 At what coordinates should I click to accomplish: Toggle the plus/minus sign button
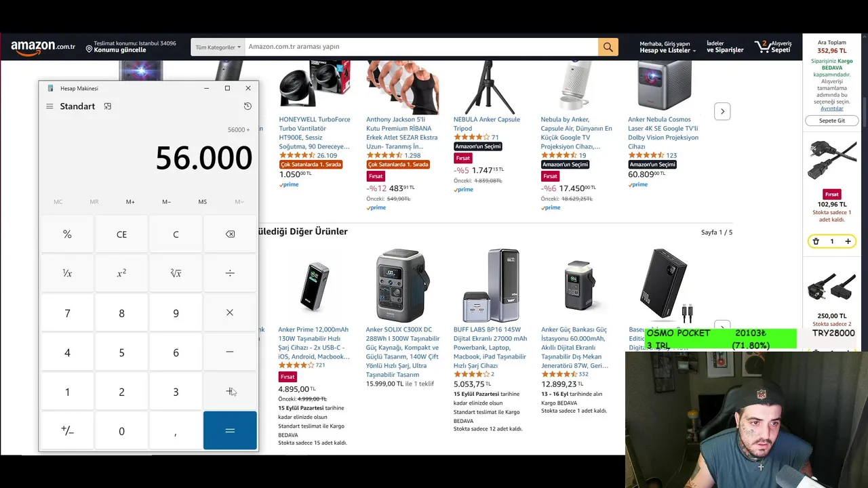pyautogui.click(x=67, y=430)
